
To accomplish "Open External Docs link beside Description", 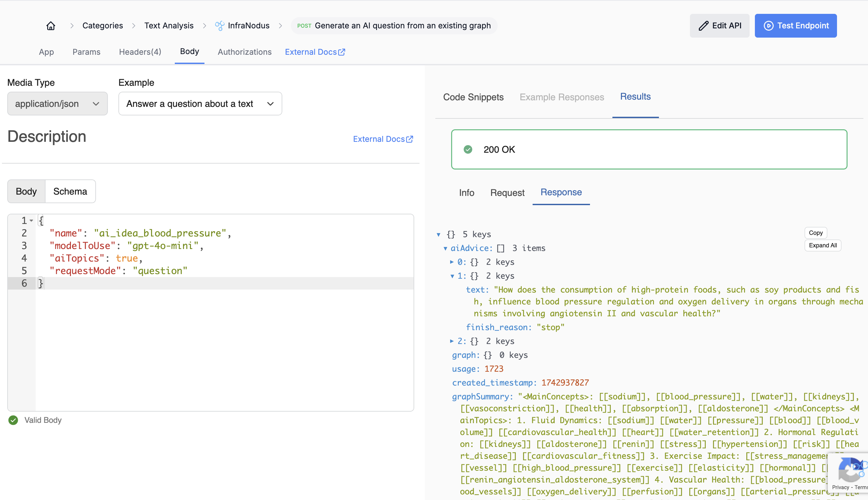I will tap(383, 139).
